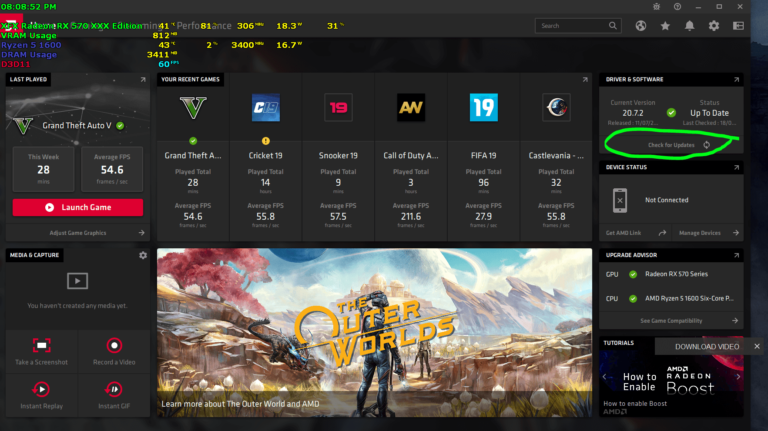Open Castlevania game icon
The width and height of the screenshot is (768, 431).
[x=556, y=107]
